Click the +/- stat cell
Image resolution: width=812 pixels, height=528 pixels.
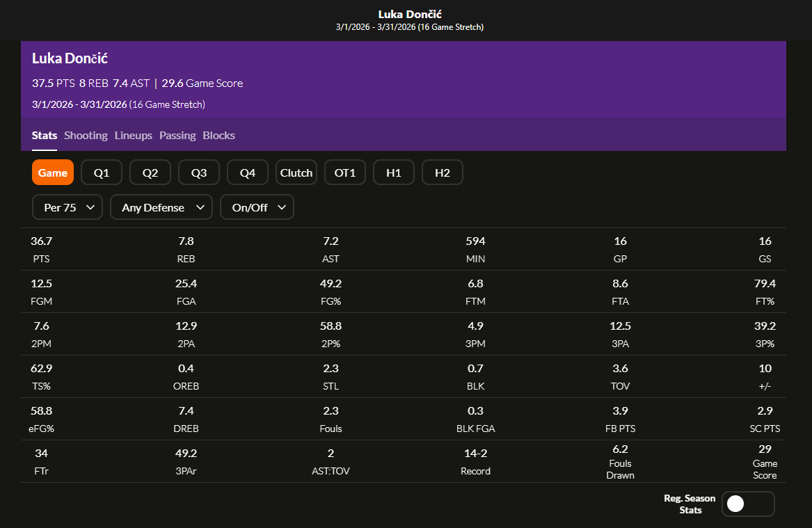(765, 377)
